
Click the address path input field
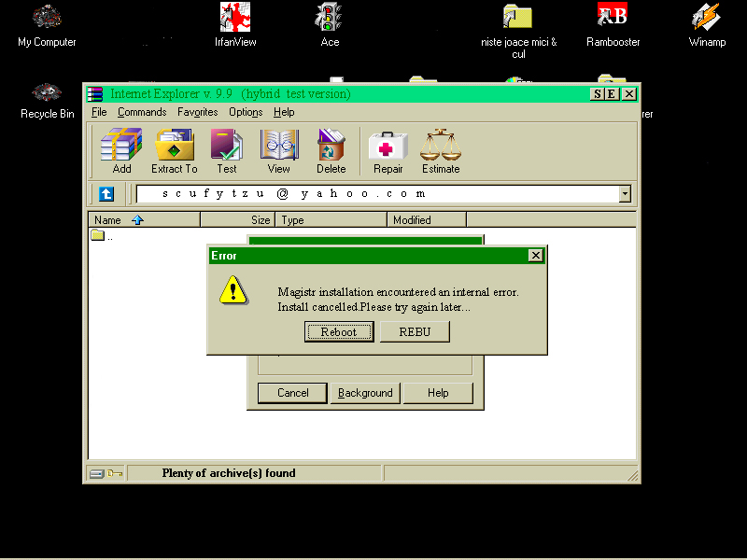376,194
